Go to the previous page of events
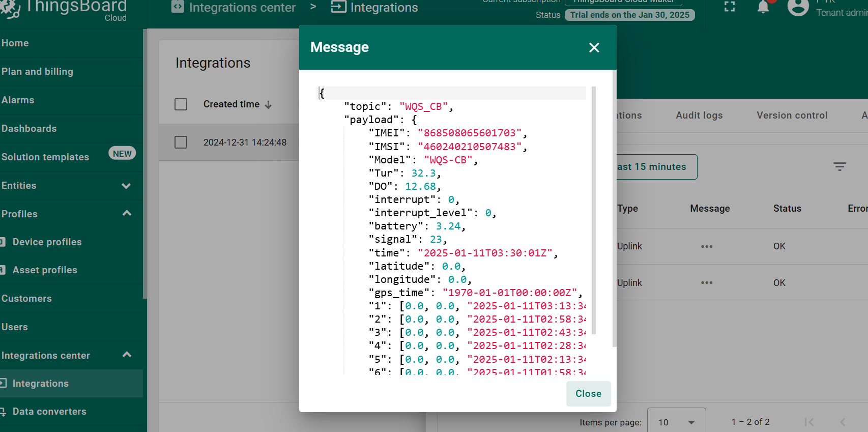The image size is (868, 432). coord(843,422)
